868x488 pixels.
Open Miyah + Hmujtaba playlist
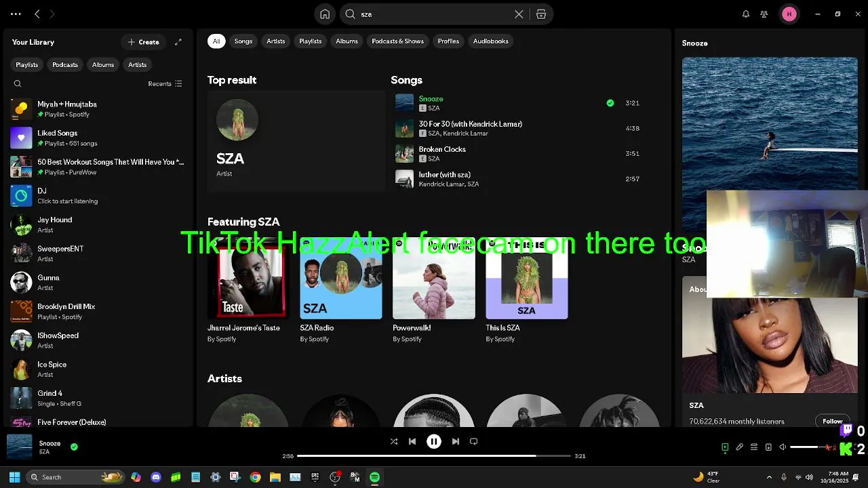click(x=98, y=109)
